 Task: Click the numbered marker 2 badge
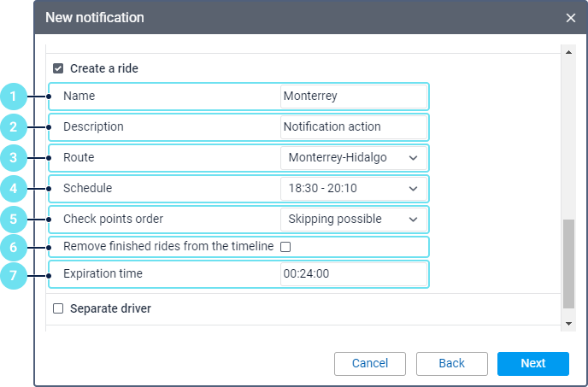(x=14, y=127)
